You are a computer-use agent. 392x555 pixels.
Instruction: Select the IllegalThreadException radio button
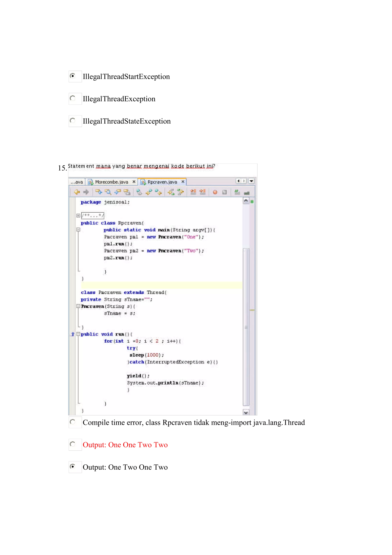coord(72,98)
